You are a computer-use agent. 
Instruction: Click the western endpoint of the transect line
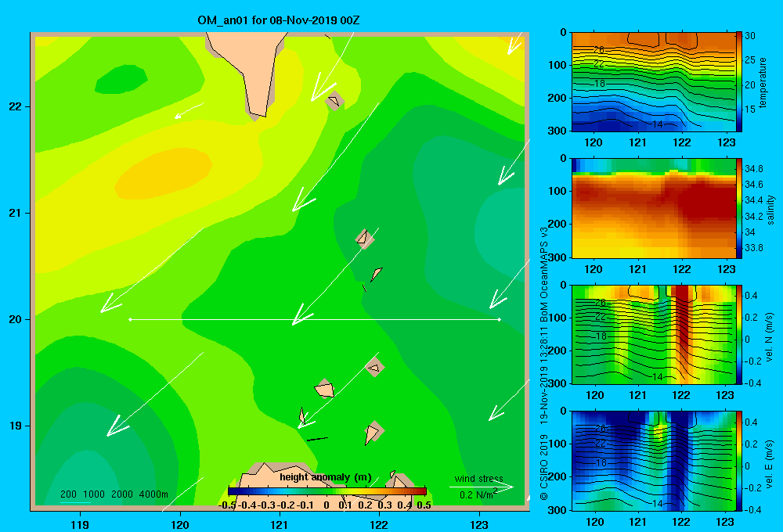130,319
